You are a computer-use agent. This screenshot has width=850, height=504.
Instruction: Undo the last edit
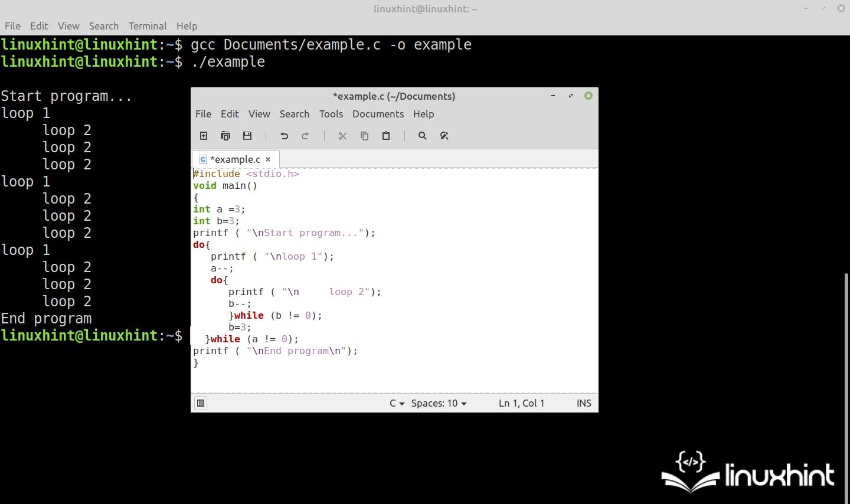[x=284, y=136]
